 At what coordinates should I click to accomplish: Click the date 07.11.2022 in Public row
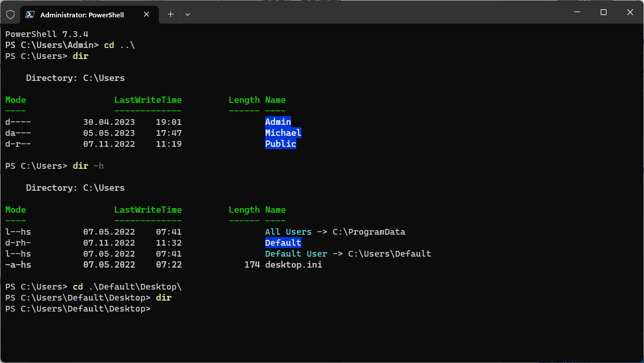click(109, 144)
